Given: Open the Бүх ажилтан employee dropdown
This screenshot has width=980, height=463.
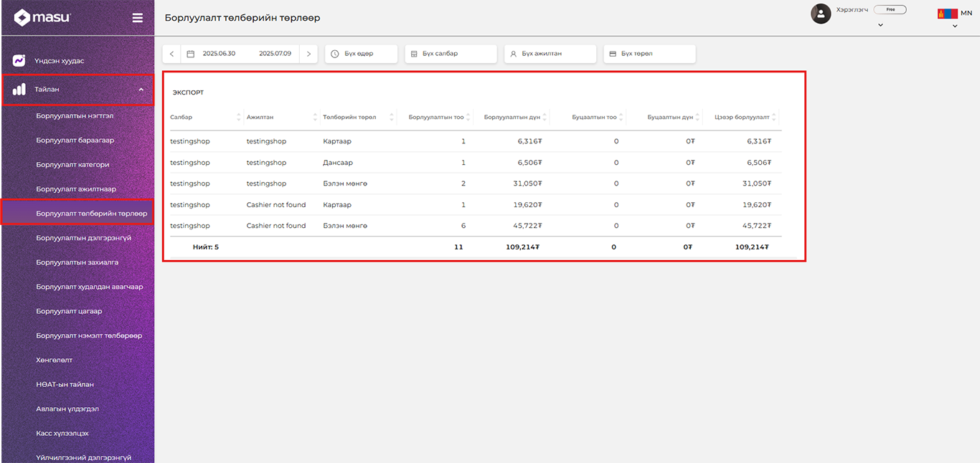Looking at the screenshot, I should (550, 54).
